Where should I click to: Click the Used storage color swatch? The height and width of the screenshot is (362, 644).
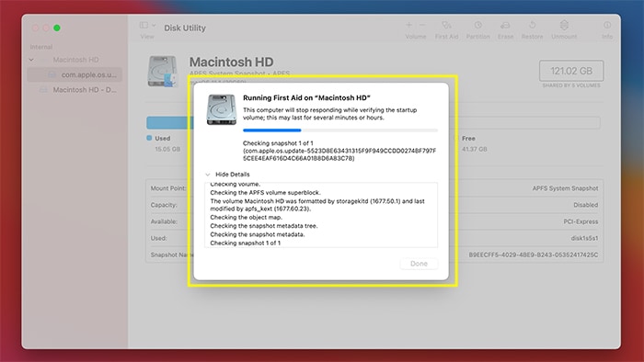(149, 138)
